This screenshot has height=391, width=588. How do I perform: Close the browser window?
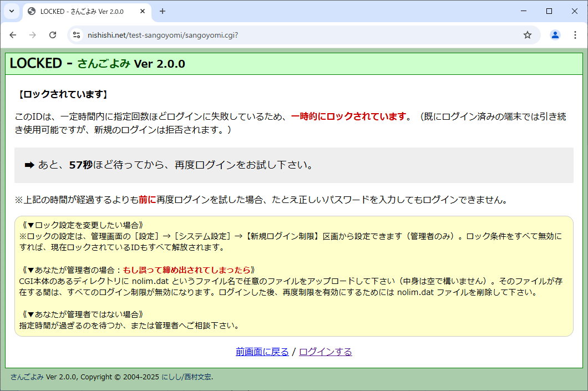click(575, 11)
